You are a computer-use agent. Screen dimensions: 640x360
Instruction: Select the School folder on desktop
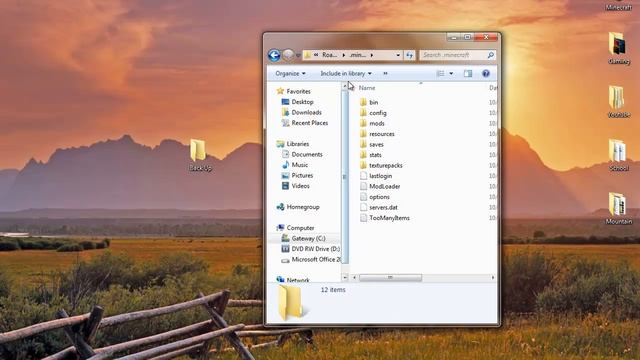click(618, 155)
